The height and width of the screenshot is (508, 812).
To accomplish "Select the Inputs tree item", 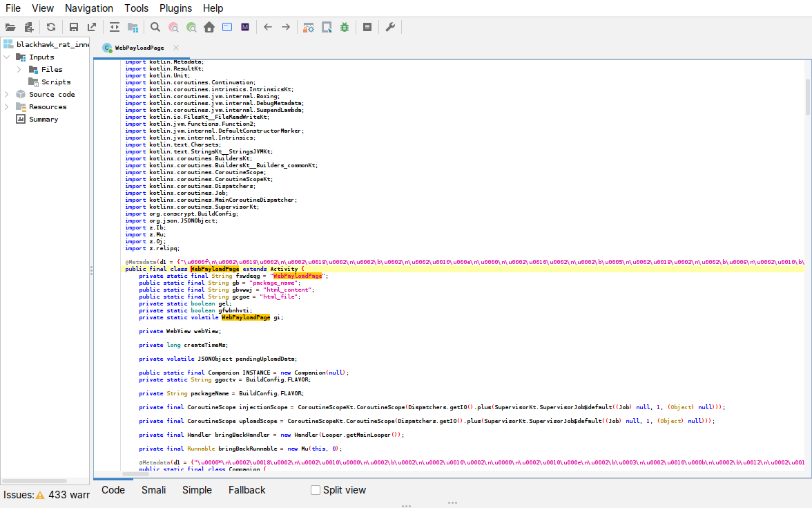I will pos(41,57).
